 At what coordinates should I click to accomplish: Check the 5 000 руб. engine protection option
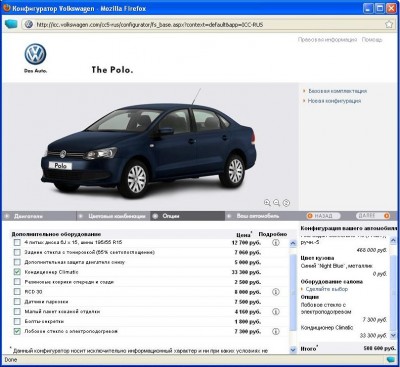[17, 262]
